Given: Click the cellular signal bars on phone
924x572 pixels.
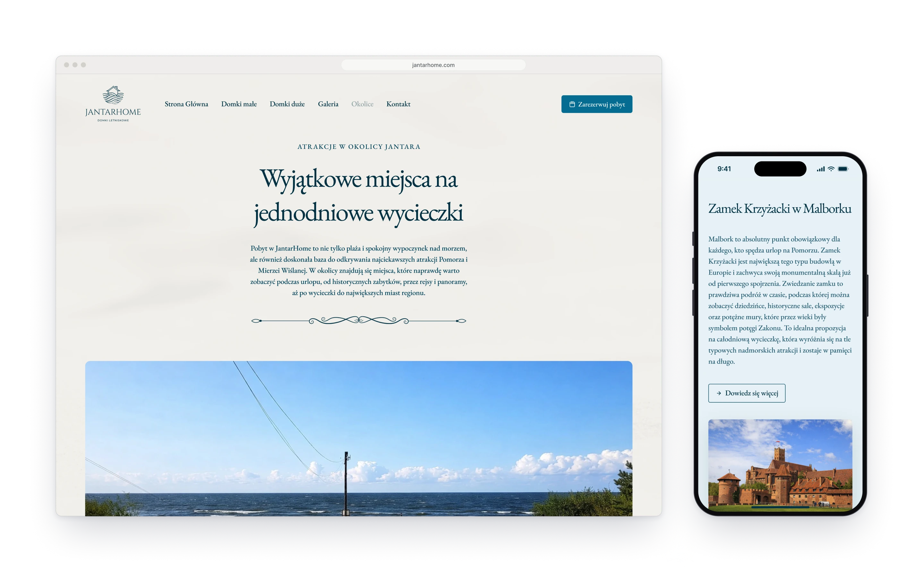Looking at the screenshot, I should tap(820, 169).
